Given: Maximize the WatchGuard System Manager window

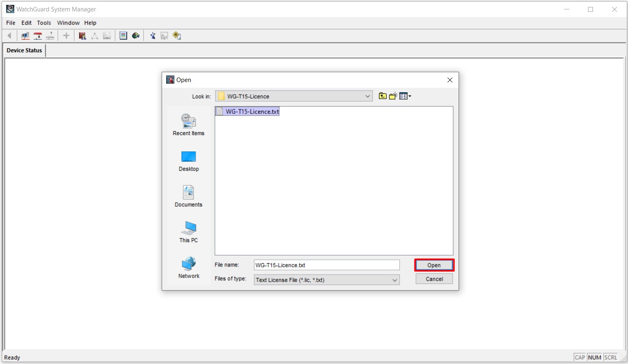Looking at the screenshot, I should 590,9.
